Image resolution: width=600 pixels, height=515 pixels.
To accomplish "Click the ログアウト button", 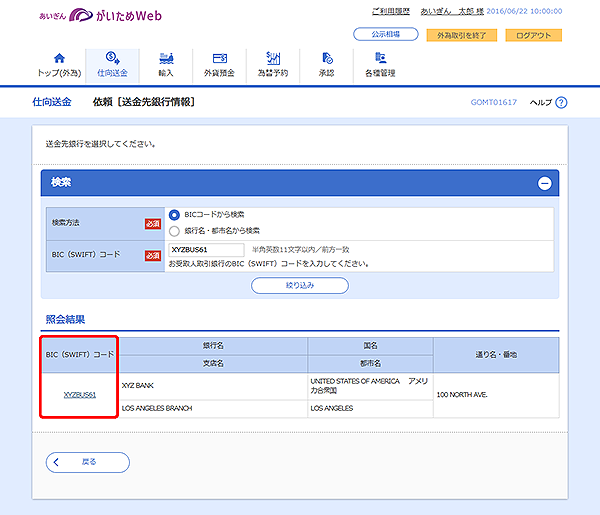I will pos(533,35).
